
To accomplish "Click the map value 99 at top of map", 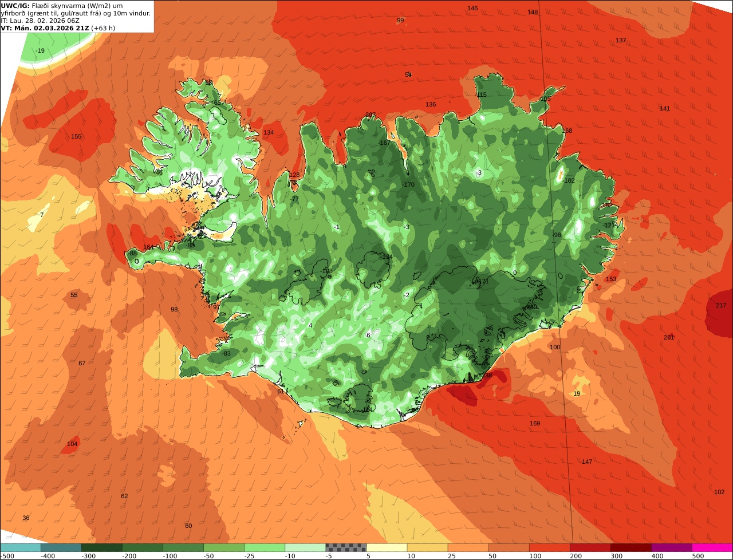I will coord(400,20).
